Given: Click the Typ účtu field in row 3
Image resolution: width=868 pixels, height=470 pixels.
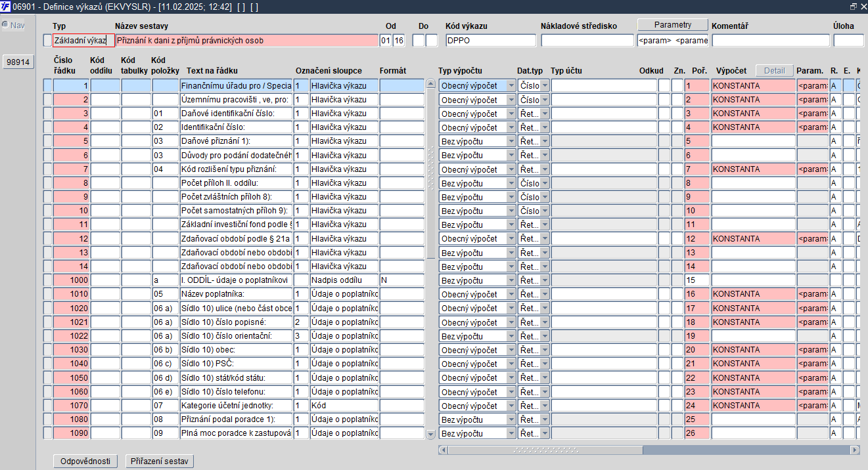Looking at the screenshot, I should 604,114.
